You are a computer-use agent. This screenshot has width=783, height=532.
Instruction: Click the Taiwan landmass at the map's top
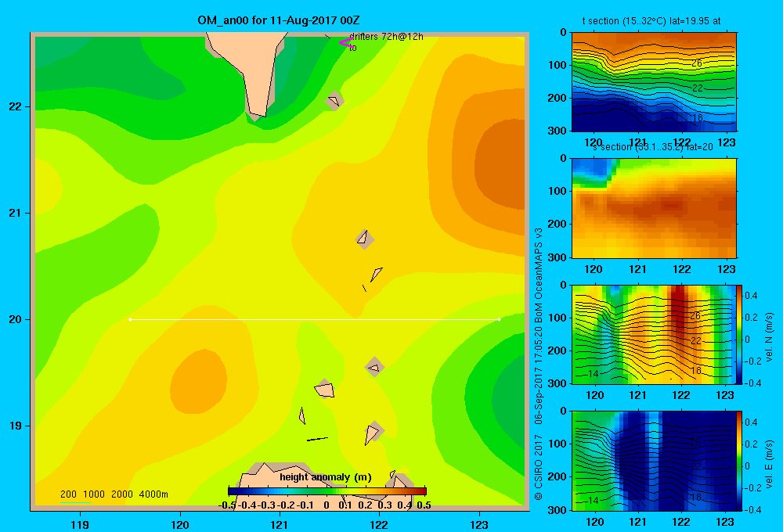coord(252,65)
